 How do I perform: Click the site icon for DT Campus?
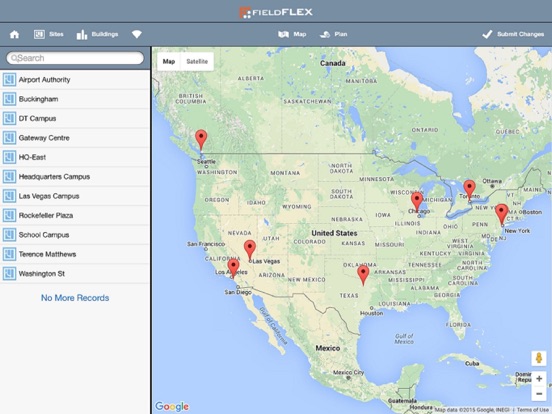click(x=9, y=118)
